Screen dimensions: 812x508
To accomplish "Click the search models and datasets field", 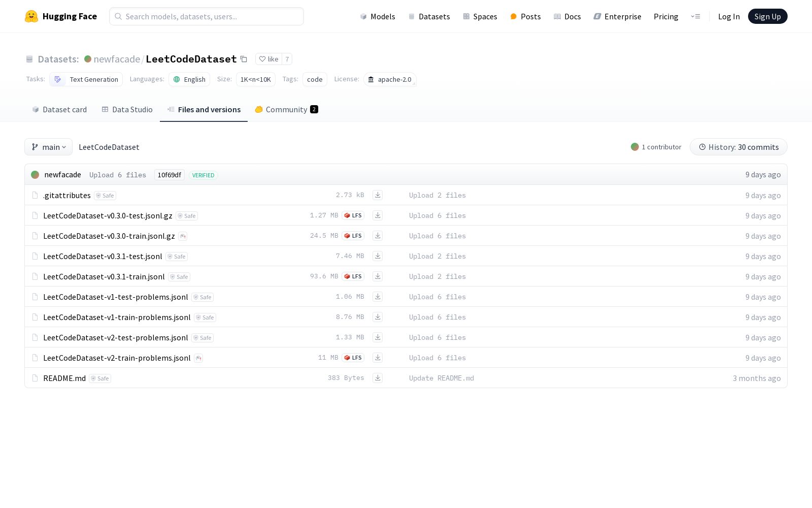I will 207,16.
